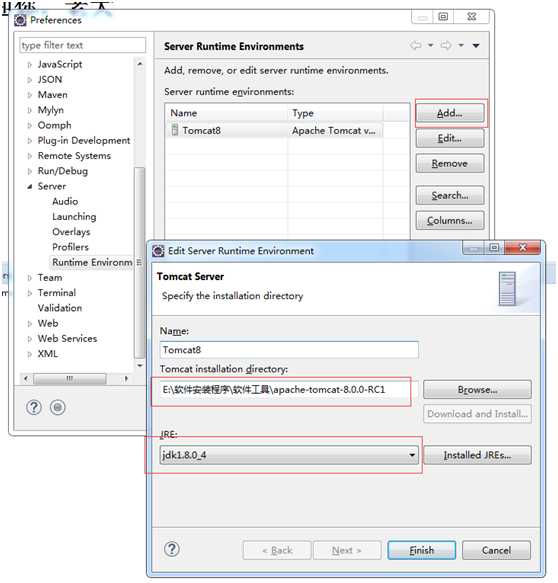Screen dimensions: 558x583
Task: Open forward history dropdown arrow in Preferences
Action: pyautogui.click(x=461, y=45)
